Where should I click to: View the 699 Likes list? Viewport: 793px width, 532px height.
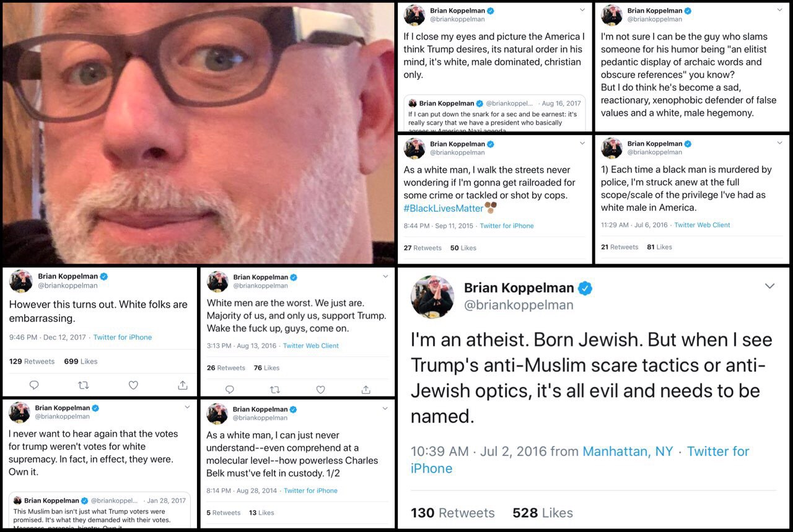[x=81, y=361]
